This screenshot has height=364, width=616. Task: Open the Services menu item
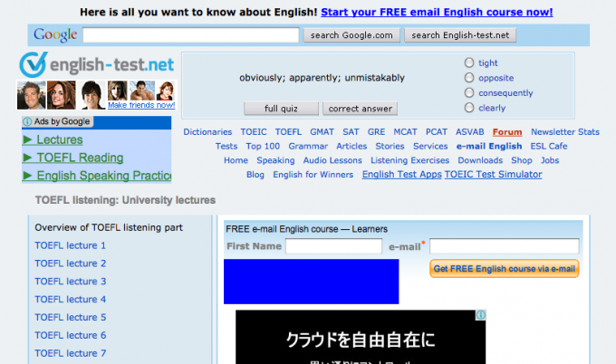coord(430,146)
